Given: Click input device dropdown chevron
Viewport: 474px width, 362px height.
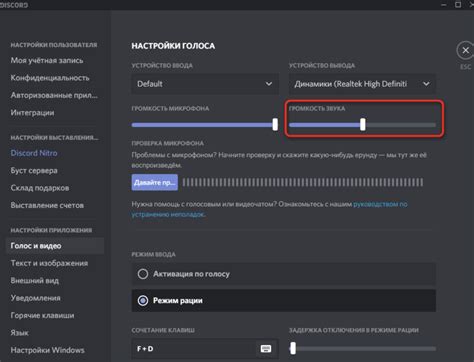Looking at the screenshot, I should click(269, 84).
